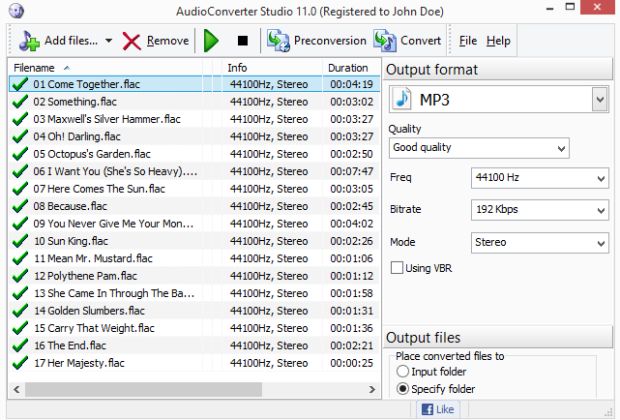This screenshot has width=620, height=420.
Task: Click the Add files icon
Action: click(x=29, y=41)
